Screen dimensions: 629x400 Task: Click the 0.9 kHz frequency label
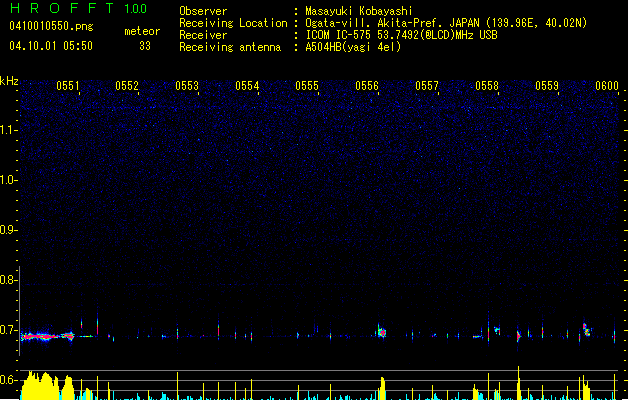click(x=8, y=230)
